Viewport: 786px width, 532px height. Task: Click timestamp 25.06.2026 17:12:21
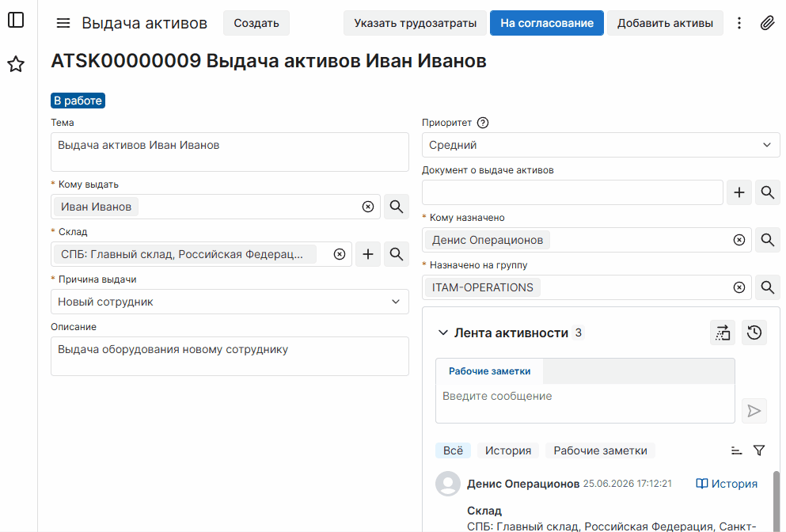(627, 484)
